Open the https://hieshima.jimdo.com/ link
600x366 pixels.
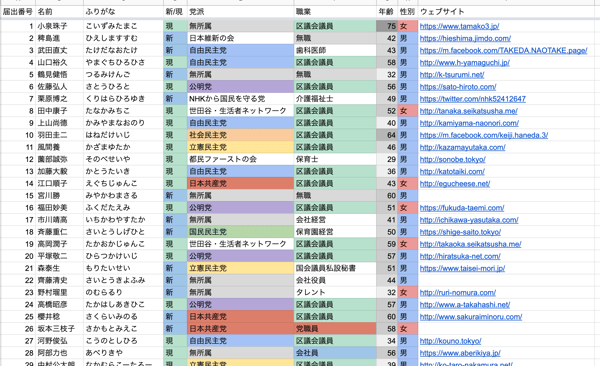465,38
